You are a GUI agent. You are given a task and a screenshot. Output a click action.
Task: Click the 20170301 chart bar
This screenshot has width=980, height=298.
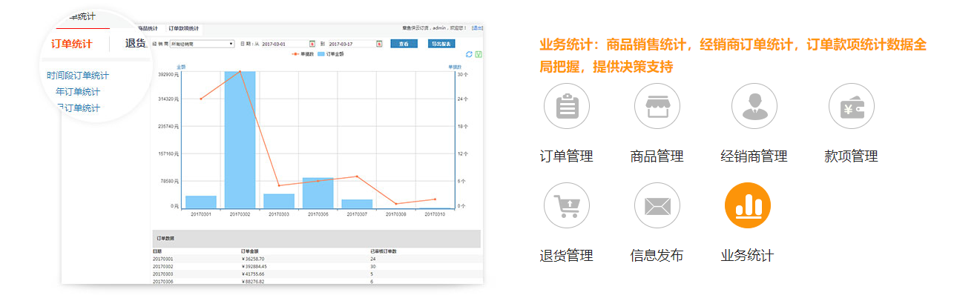[200, 202]
